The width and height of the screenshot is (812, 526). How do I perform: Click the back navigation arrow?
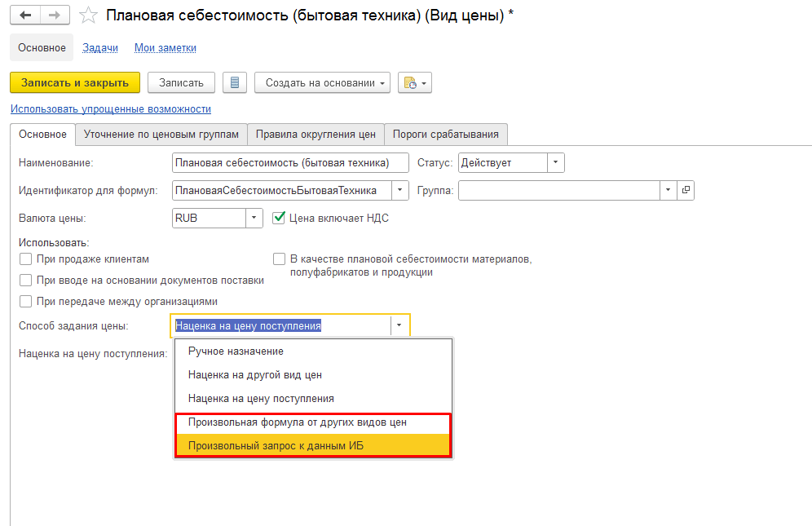(25, 15)
